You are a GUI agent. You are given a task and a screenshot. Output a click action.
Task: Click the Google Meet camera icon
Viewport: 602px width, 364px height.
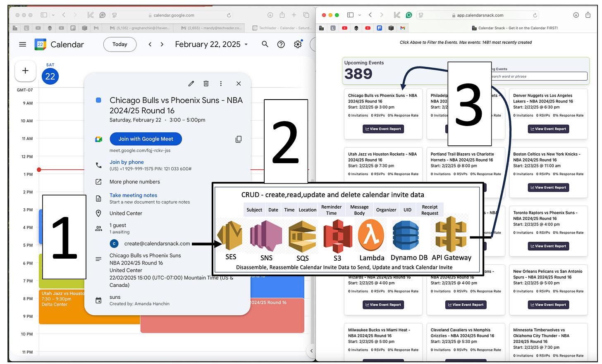[x=99, y=139]
